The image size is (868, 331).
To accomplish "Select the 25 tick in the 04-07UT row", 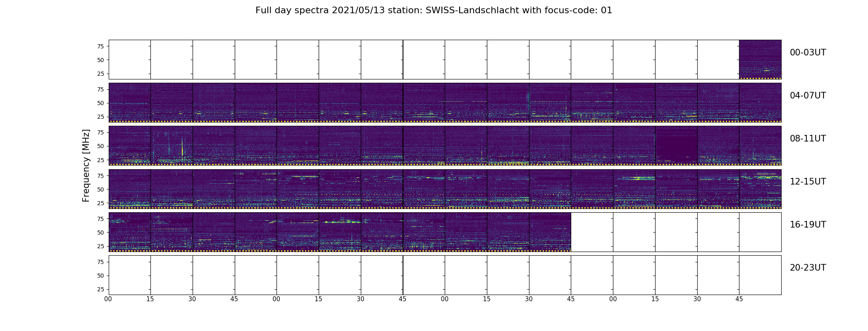I will (100, 117).
